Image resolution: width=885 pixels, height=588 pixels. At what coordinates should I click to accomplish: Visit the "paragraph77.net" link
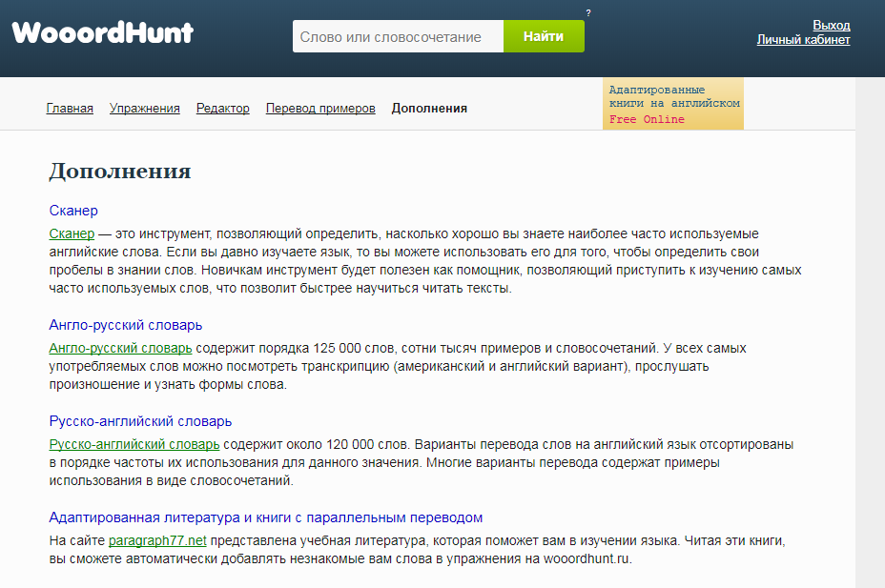157,539
